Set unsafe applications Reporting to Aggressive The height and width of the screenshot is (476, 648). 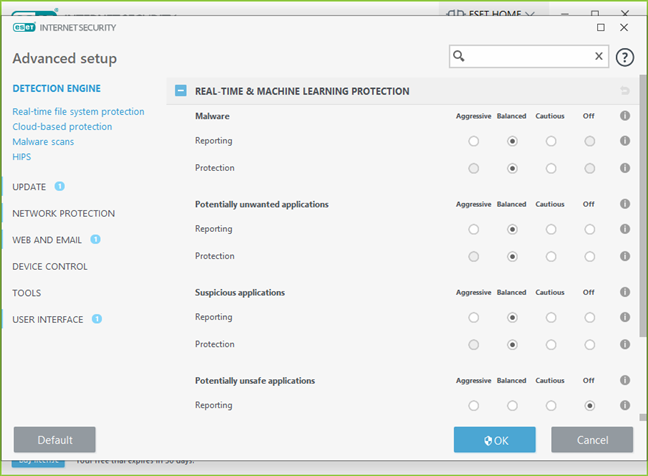(474, 406)
